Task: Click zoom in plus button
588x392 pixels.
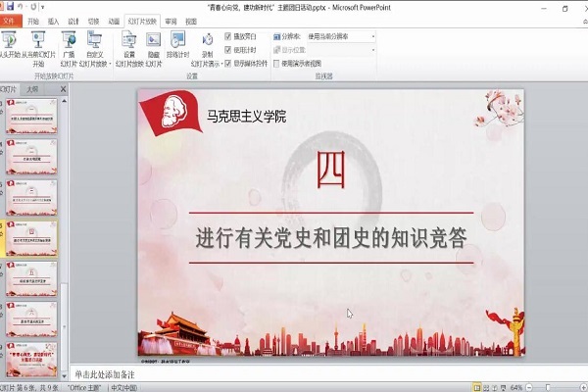Action: pyautogui.click(x=583, y=387)
